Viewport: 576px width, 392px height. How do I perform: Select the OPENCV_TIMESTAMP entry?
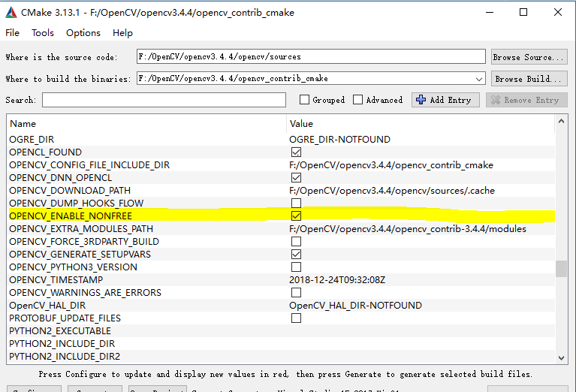[x=56, y=280]
